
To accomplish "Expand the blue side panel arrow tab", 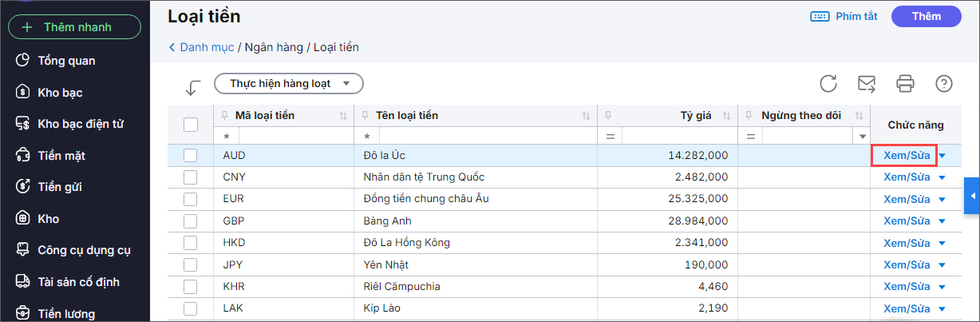I will [x=972, y=196].
